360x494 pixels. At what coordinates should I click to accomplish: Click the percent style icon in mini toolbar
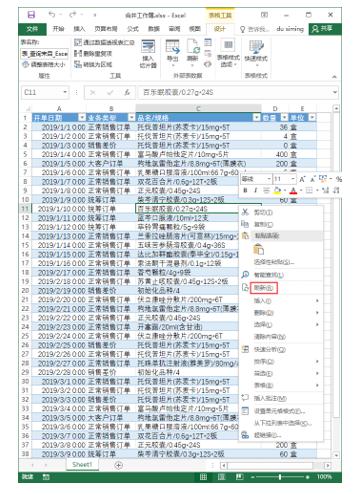(x=338, y=179)
